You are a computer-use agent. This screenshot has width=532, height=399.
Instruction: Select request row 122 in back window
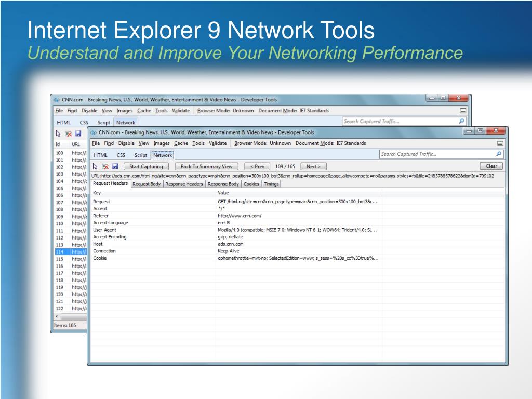coord(71,309)
